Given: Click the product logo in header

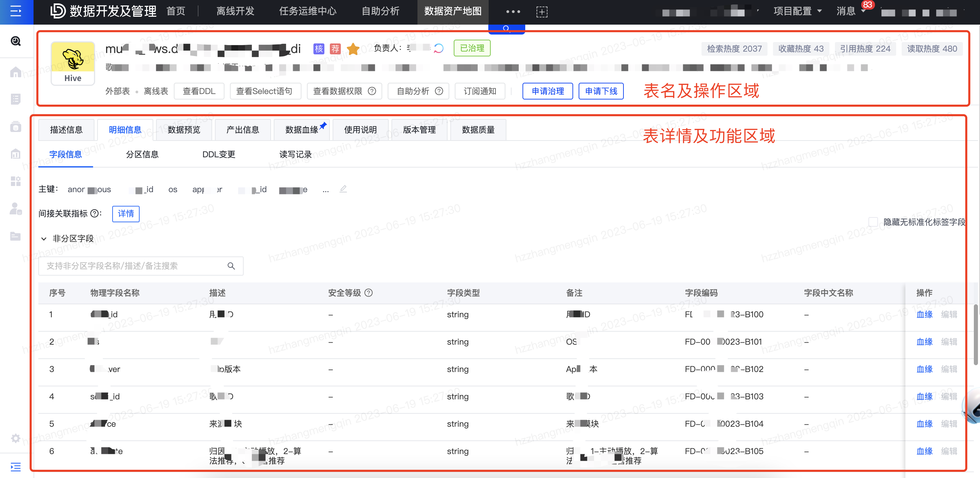Looking at the screenshot, I should 58,11.
